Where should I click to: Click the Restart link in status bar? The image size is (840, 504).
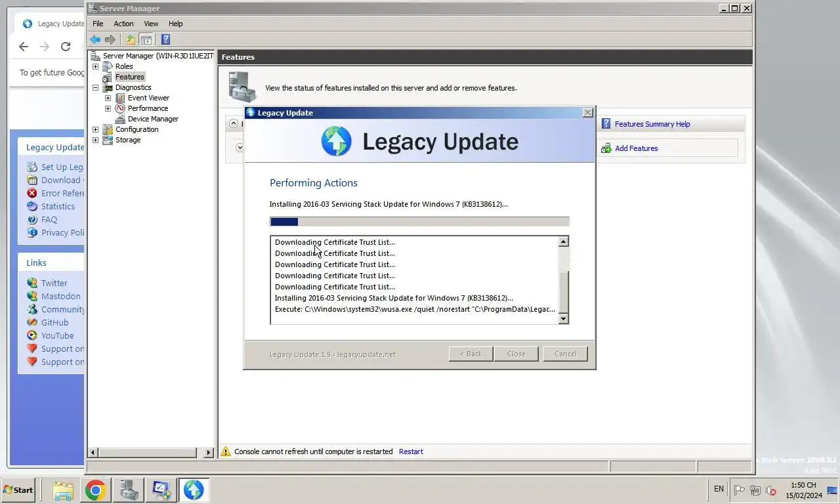click(411, 451)
